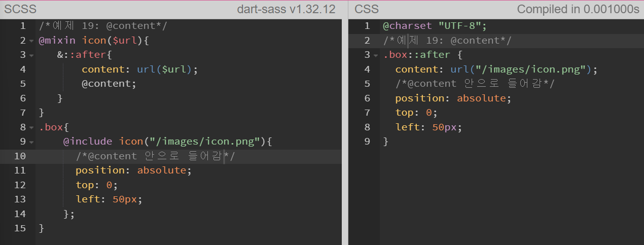Click position: absolute; in CSS pane

coord(453,98)
